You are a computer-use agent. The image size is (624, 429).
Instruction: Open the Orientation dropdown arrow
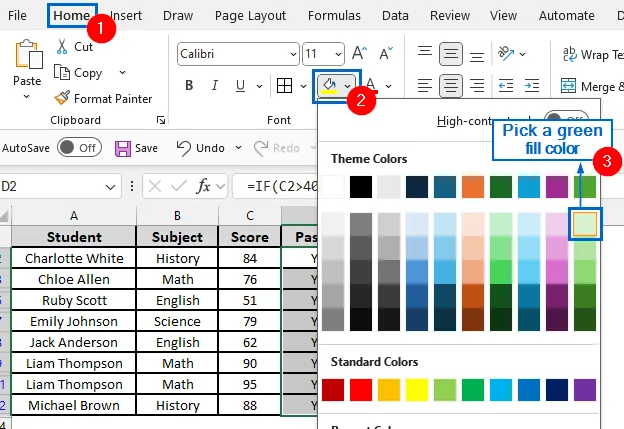[523, 54]
